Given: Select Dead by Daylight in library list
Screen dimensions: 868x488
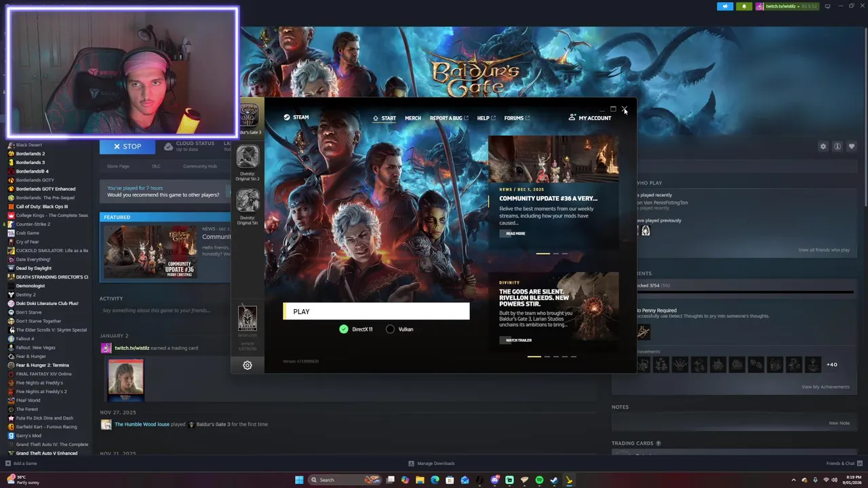Looking at the screenshot, I should click(x=33, y=268).
